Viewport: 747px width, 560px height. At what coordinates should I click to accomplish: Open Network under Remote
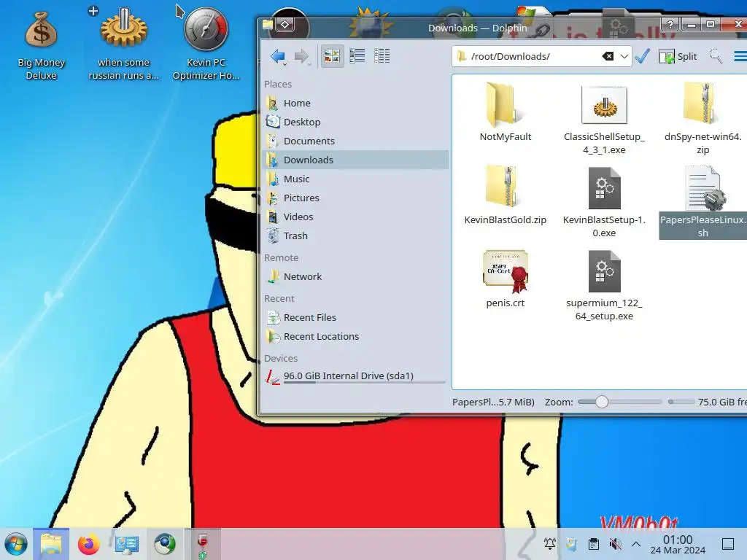coord(356,276)
